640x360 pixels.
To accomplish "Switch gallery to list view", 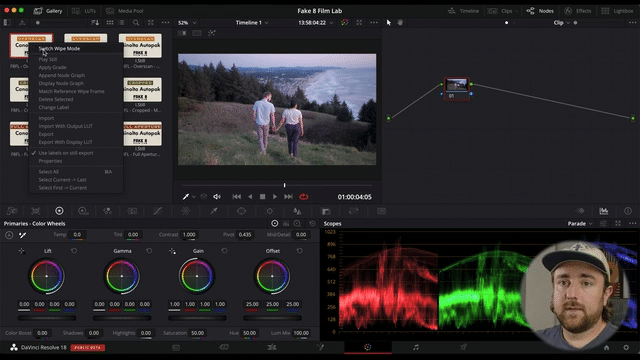I will [x=121, y=23].
